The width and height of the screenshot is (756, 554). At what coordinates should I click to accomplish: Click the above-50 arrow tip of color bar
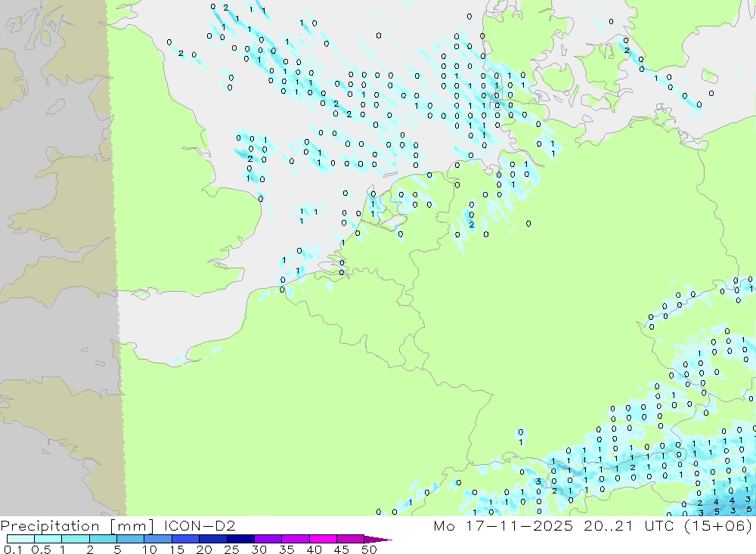pyautogui.click(x=377, y=540)
